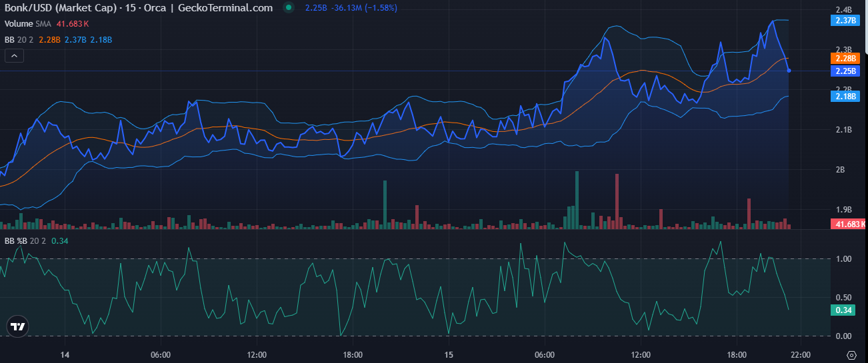
Task: Open chart settings hexagon gear icon
Action: [851, 354]
